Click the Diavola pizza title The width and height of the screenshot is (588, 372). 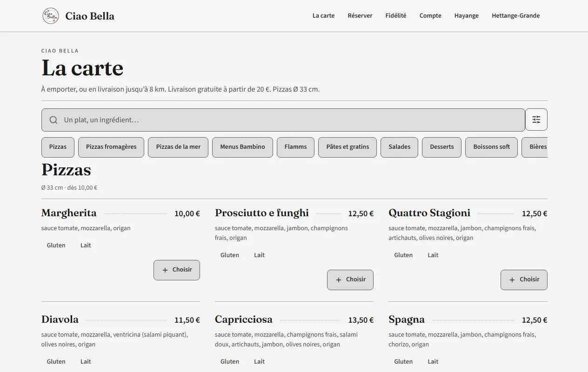point(60,319)
